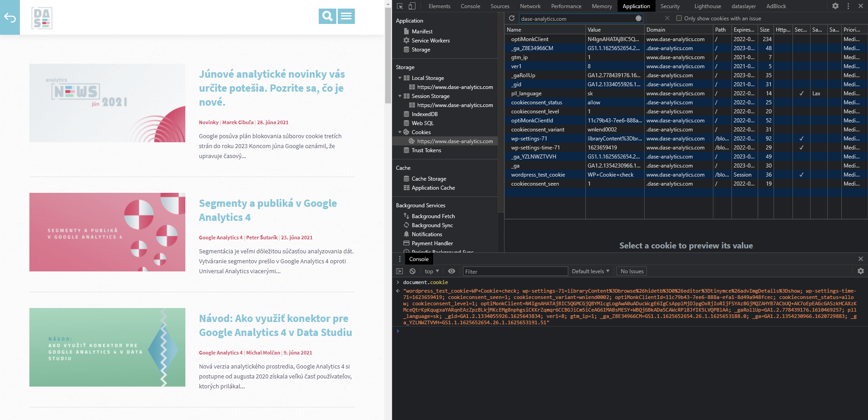This screenshot has width=868, height=420.
Task: Toggle the device toolbar icon
Action: [412, 6]
